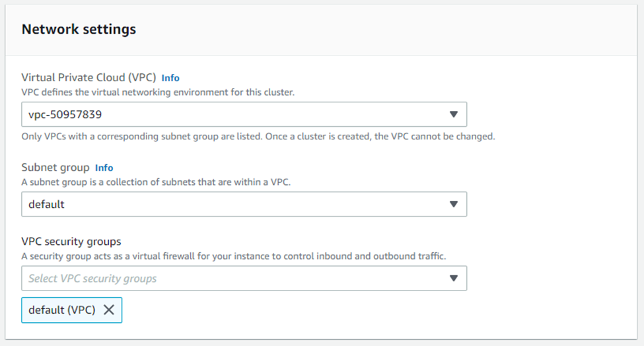The height and width of the screenshot is (346, 644).
Task: Click the Network settings heading
Action: pyautogui.click(x=79, y=30)
